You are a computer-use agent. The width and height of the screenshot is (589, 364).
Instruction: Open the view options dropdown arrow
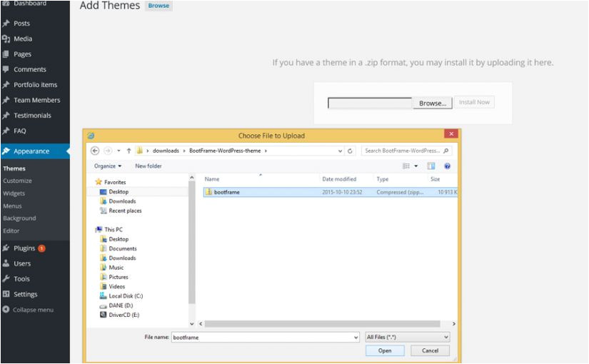point(416,166)
